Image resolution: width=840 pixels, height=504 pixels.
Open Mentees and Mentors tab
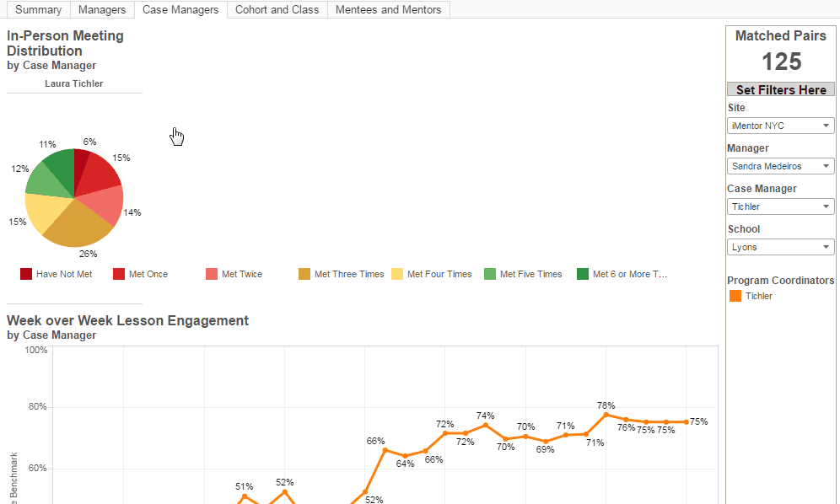pos(389,9)
